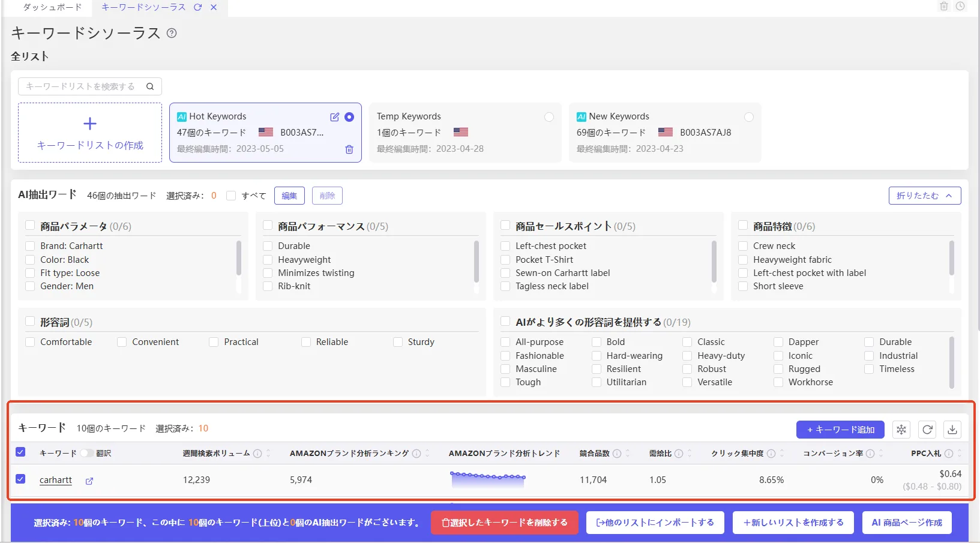
Task: Click the info icon next to 需給比
Action: click(x=679, y=454)
